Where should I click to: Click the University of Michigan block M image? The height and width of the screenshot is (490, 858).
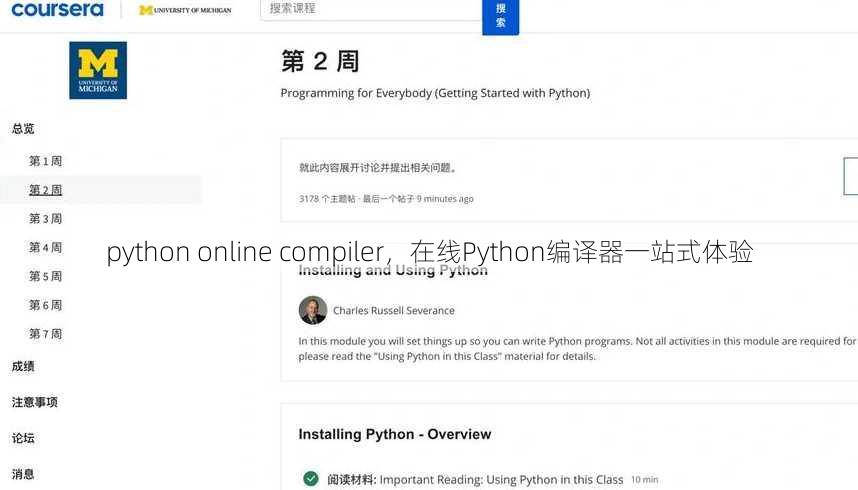[x=98, y=70]
